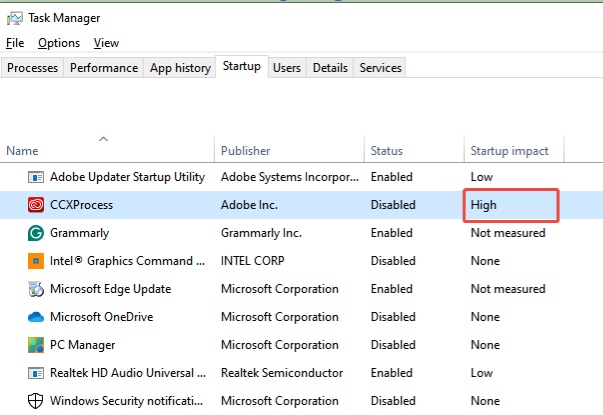This screenshot has width=603, height=415.
Task: Click the Realtek HD Audio icon
Action: pyautogui.click(x=35, y=372)
